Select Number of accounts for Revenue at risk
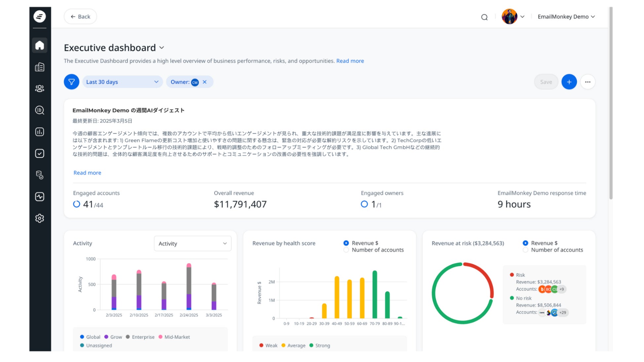Screen dimensions: 644x362 (525, 250)
